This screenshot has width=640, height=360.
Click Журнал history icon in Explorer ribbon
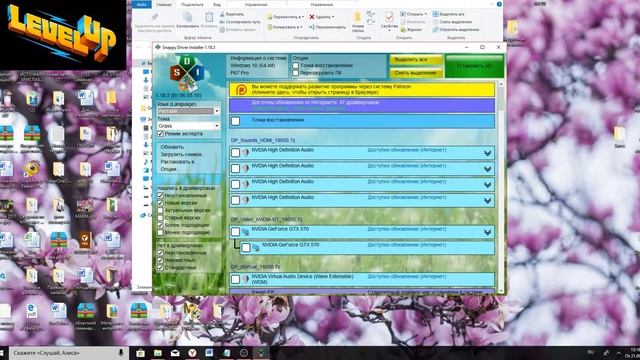411,30
